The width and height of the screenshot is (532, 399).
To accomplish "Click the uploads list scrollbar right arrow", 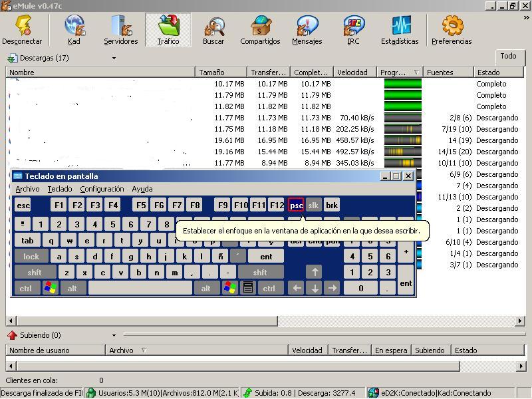I will pyautogui.click(x=520, y=366).
